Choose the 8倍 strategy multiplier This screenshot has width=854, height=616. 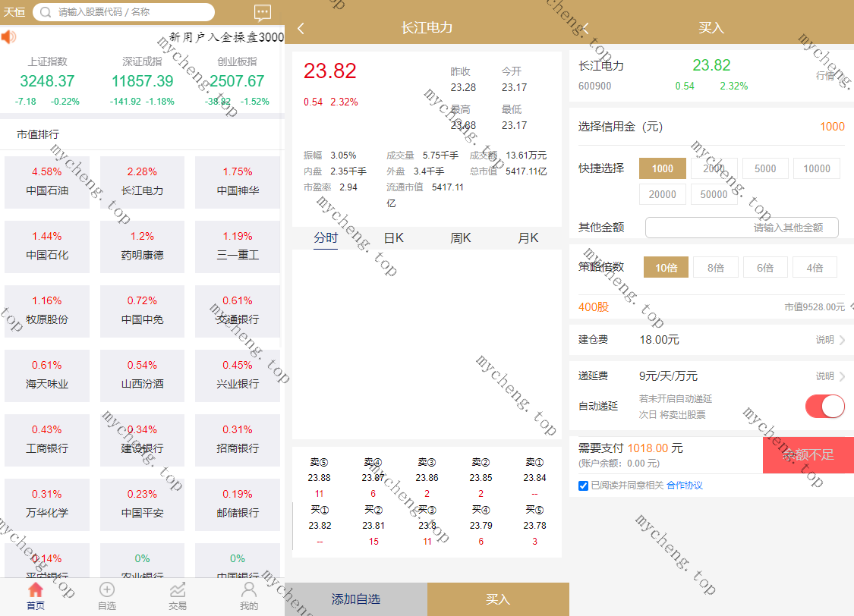tap(716, 267)
